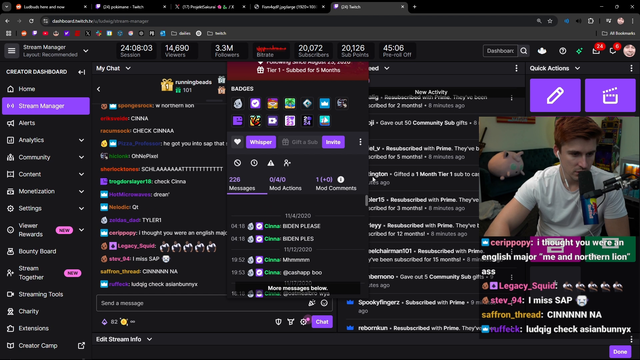Click the clip clapperboard quick action
This screenshot has height=360, width=640.
(610, 96)
